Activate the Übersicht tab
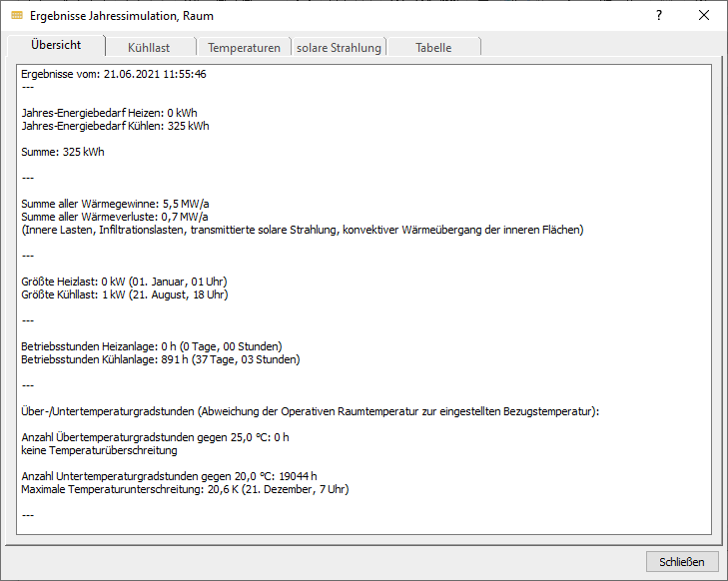728x581 pixels. 56,45
